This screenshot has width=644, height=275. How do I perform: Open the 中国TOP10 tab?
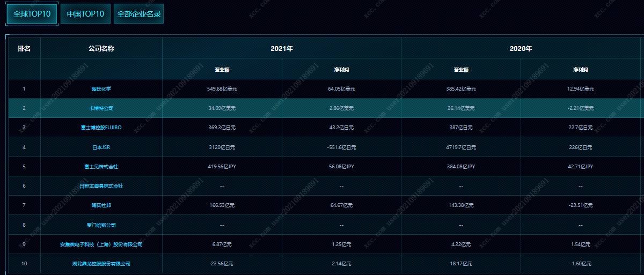[x=85, y=14]
